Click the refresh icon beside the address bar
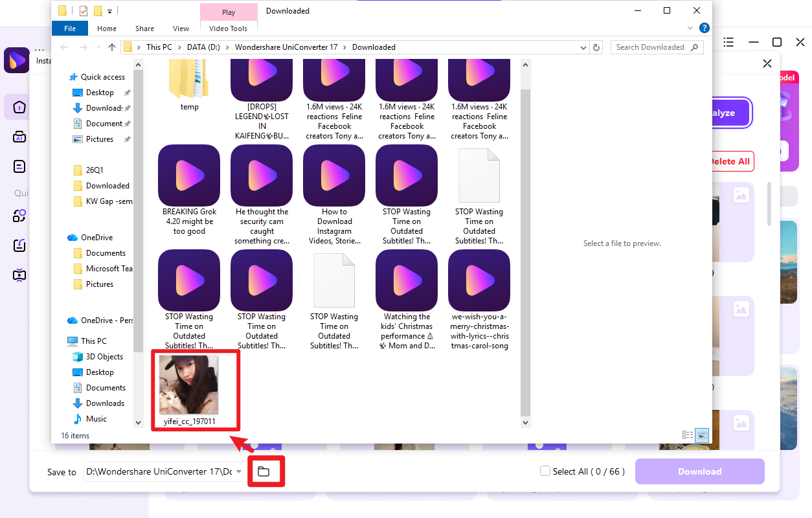This screenshot has height=518, width=812. [x=596, y=47]
